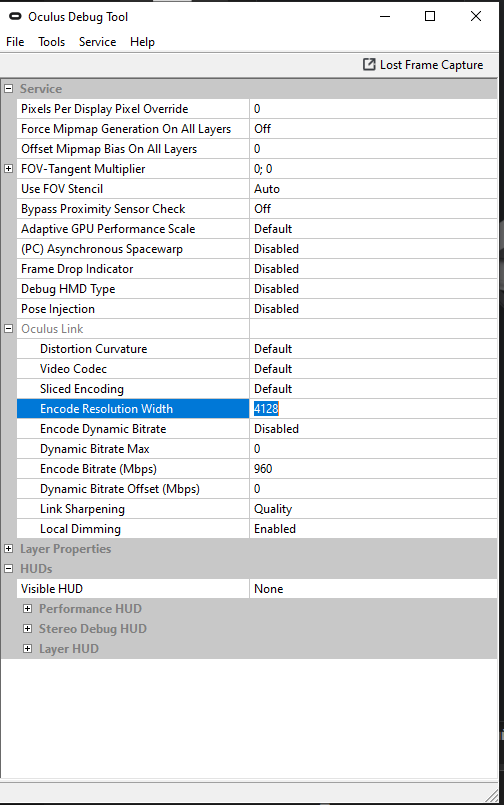Select the Frame Drop Indicator label
Image resolution: width=504 pixels, height=805 pixels.
pyautogui.click(x=77, y=269)
